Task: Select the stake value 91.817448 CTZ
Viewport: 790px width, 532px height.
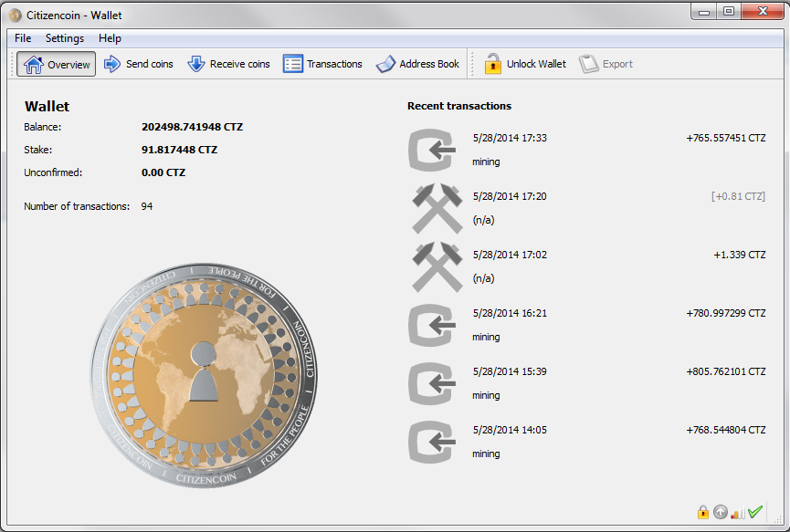Action: (179, 150)
